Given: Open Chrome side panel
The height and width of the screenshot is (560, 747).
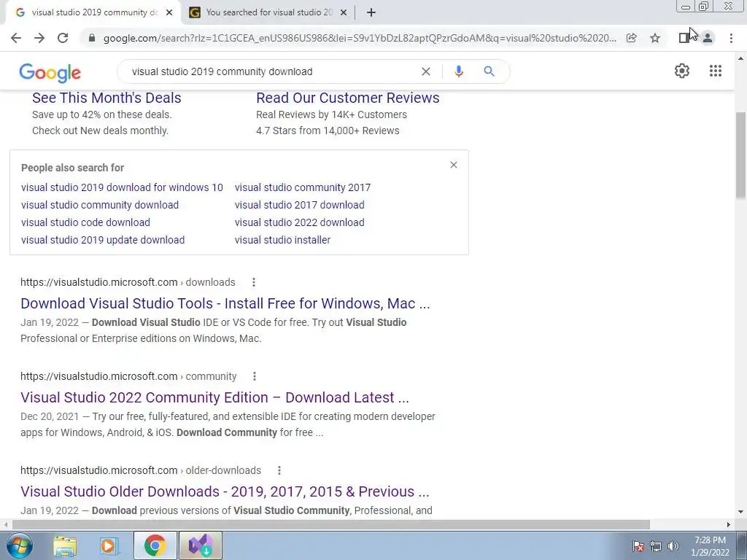Looking at the screenshot, I should [684, 38].
